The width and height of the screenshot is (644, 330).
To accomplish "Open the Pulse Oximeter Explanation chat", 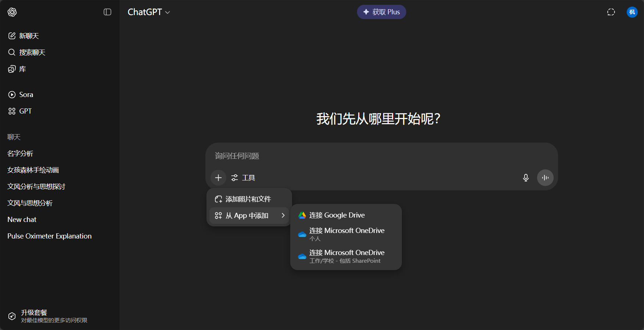I will coord(60,236).
